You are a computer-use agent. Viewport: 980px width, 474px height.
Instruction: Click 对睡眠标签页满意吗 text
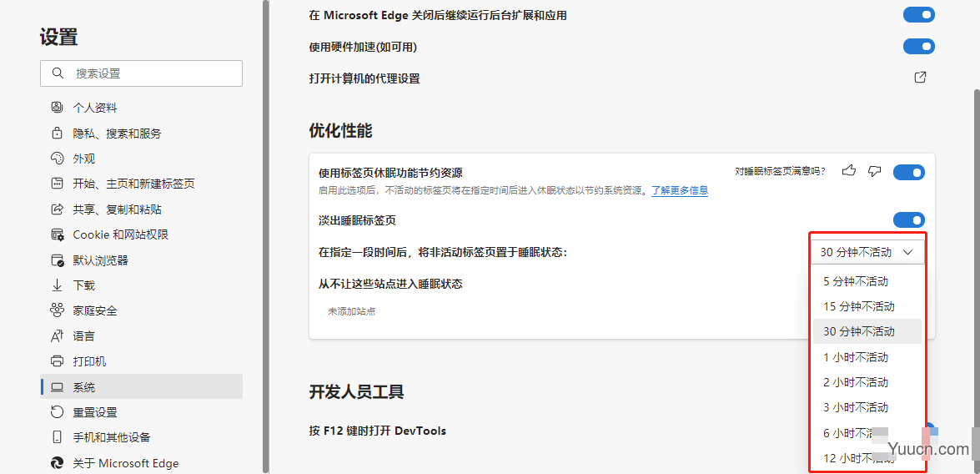point(780,171)
